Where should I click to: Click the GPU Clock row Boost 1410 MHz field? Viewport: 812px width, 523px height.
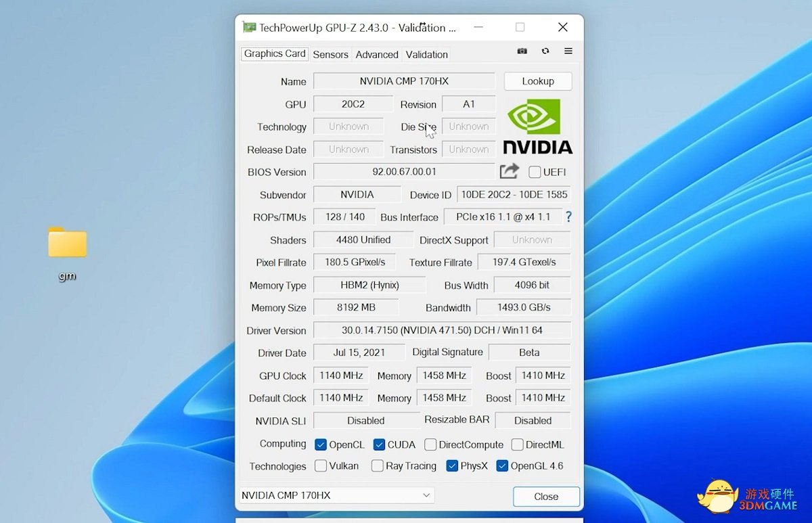543,376
